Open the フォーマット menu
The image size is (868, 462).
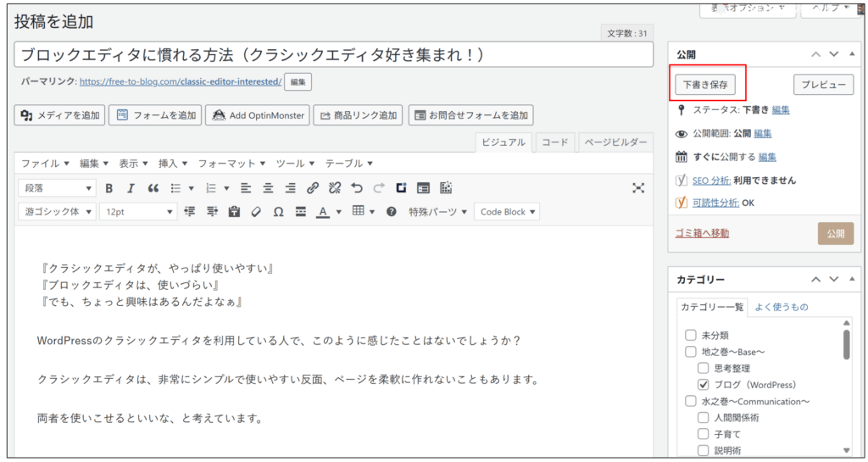point(231,163)
